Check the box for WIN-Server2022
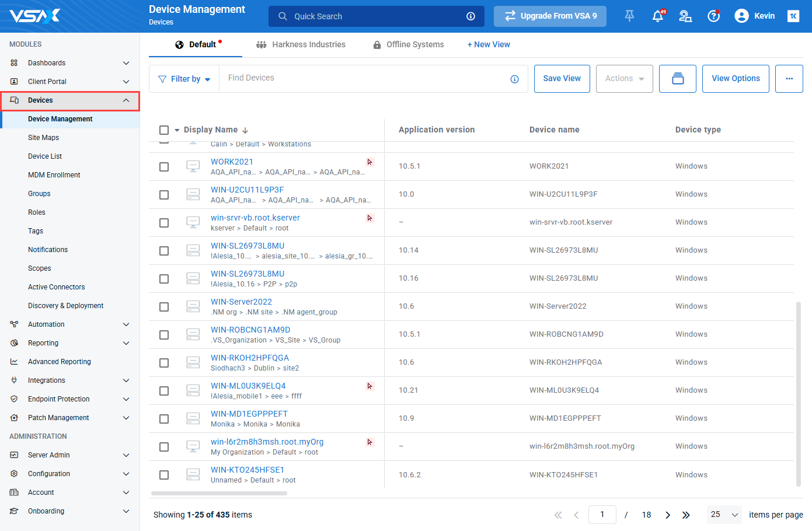This screenshot has height=531, width=812. (164, 307)
